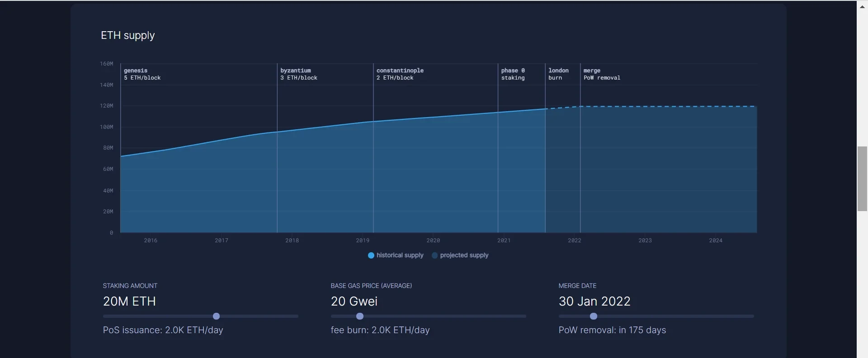Click the 30 Jan 2022 merge date value
The height and width of the screenshot is (358, 868).
(594, 301)
